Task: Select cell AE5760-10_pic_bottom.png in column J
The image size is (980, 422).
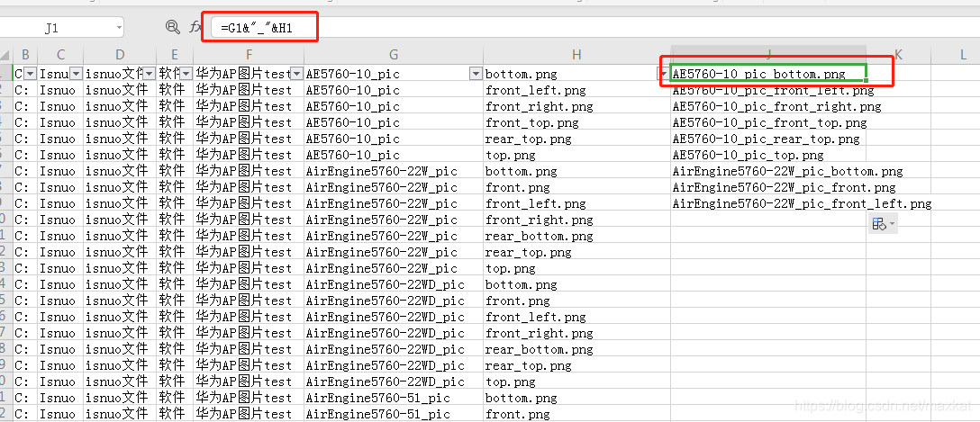Action: tap(768, 74)
